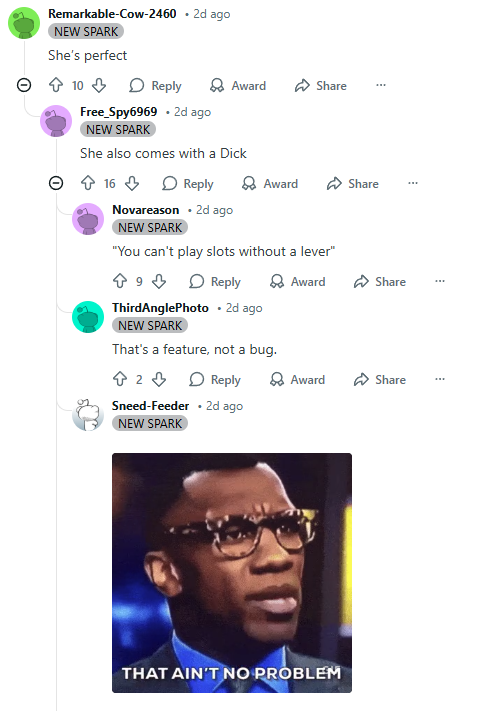Open Remarkable-Cow-2460 username link
Viewport: 486px width, 711px height.
tap(112, 14)
